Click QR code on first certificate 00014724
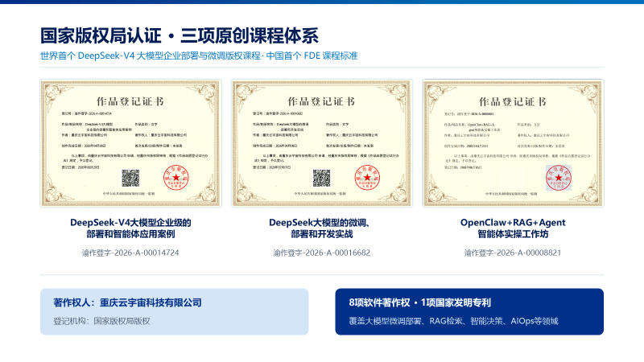This screenshot has height=362, width=644. [130, 178]
